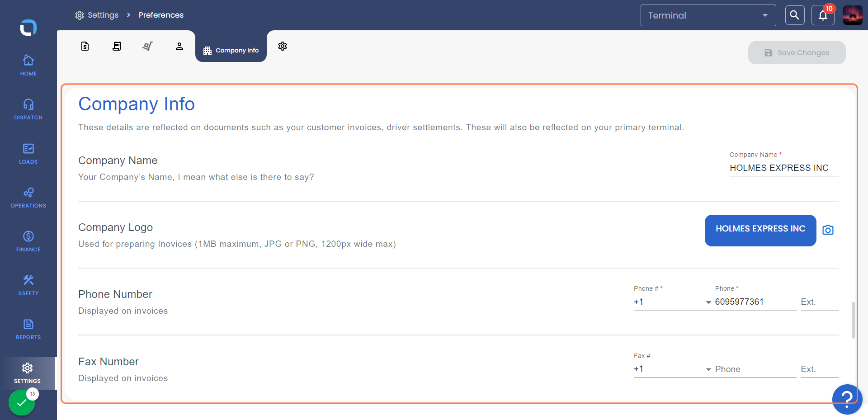Open the dollar-document invoice tab
This screenshot has height=420, width=868.
[x=85, y=46]
